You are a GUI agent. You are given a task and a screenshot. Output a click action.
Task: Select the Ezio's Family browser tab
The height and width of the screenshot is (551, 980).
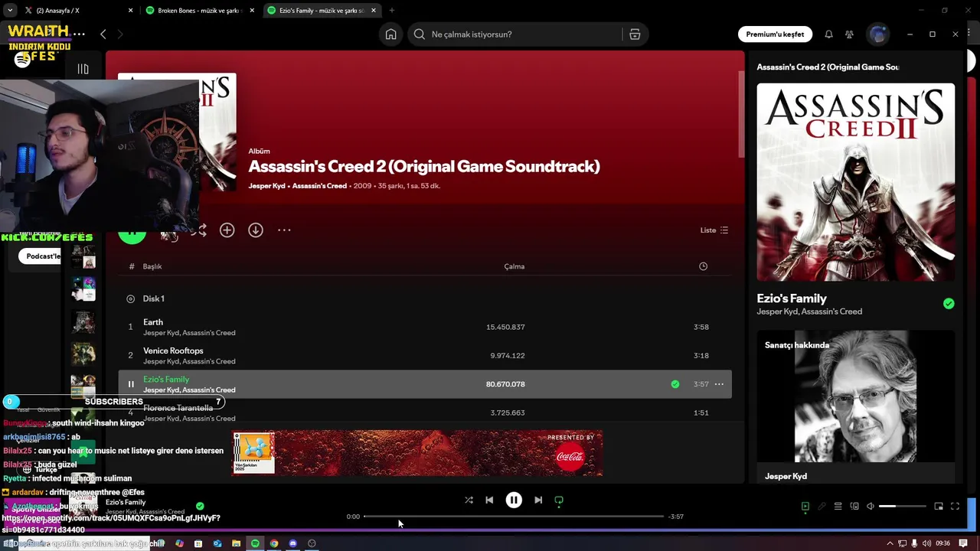[320, 11]
